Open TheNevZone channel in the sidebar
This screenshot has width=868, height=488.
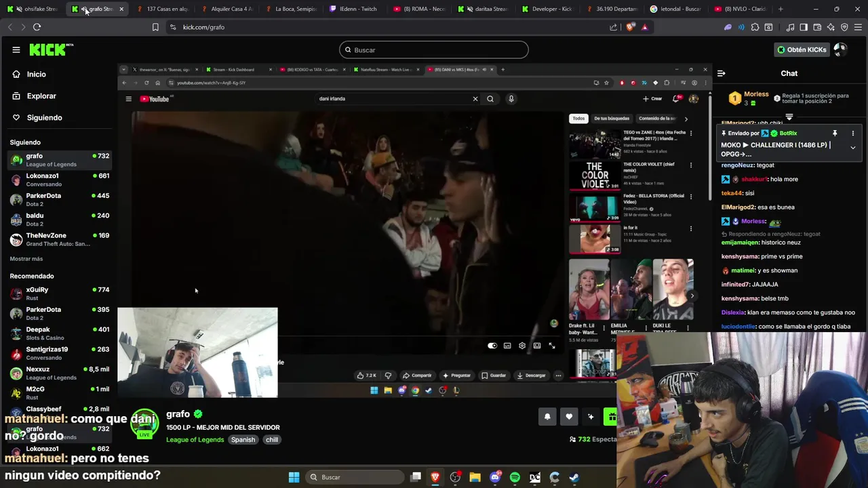tap(60, 239)
